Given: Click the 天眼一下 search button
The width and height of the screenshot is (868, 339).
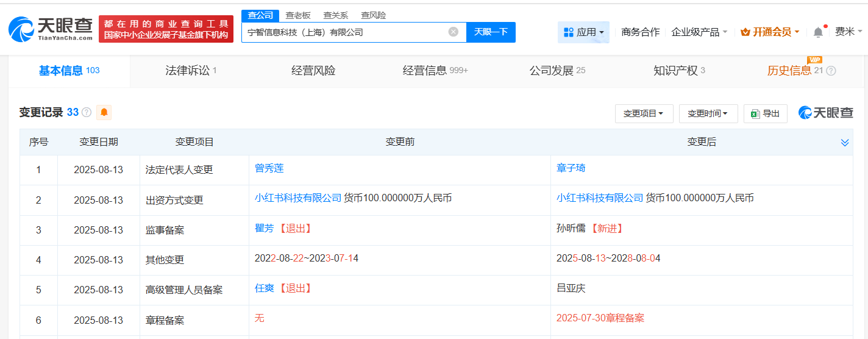Looking at the screenshot, I should click(491, 32).
